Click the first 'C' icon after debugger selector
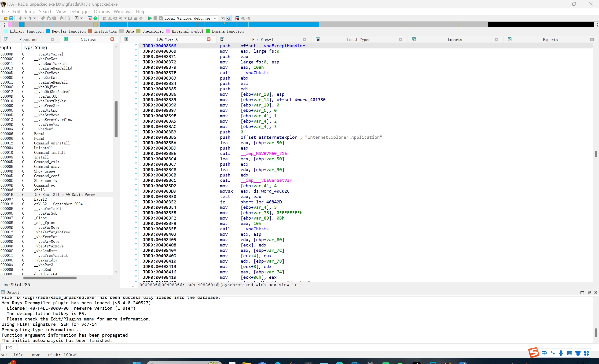The image size is (599, 364). [223, 18]
